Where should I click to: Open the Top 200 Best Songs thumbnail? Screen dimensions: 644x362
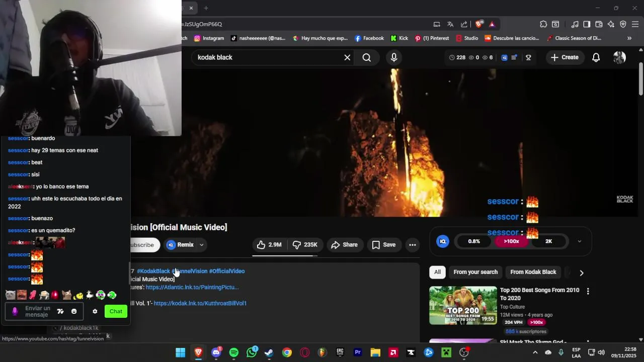pos(463,305)
